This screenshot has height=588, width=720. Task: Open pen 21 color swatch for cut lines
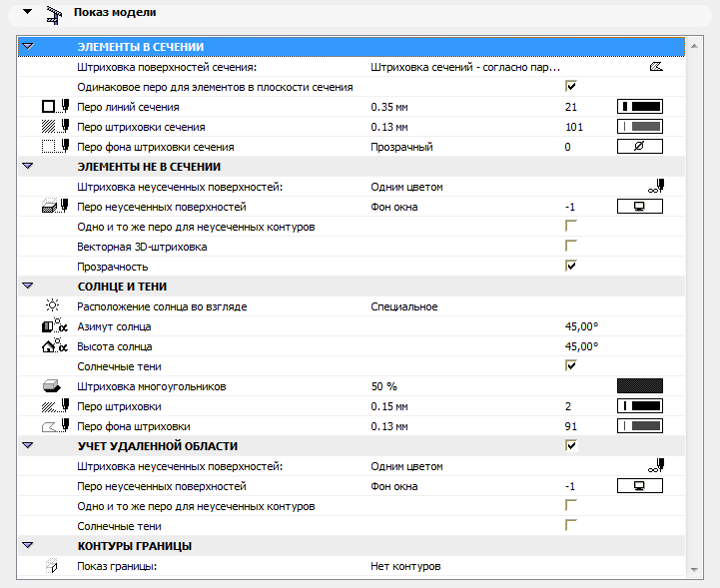(x=640, y=106)
